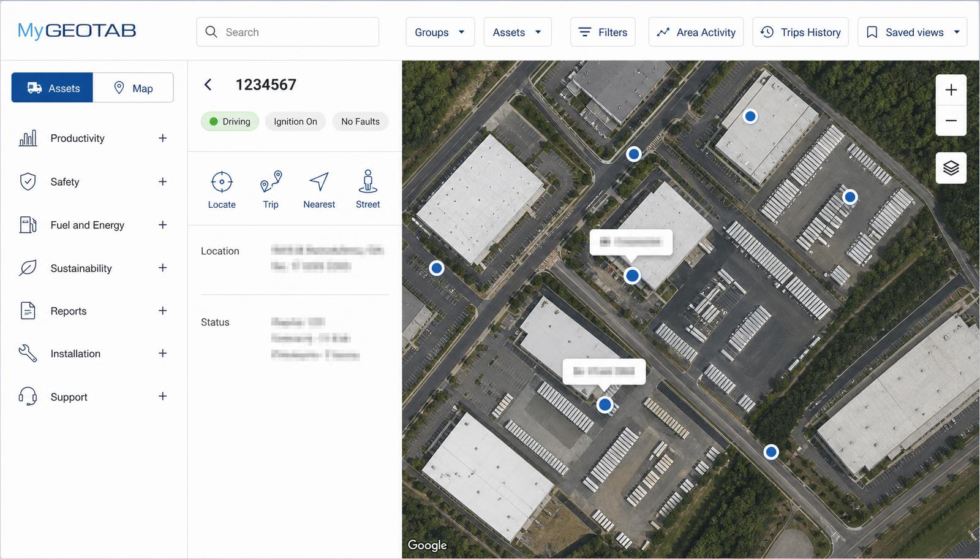Open the Installation menu item
Image resolution: width=980 pixels, height=559 pixels.
point(93,354)
